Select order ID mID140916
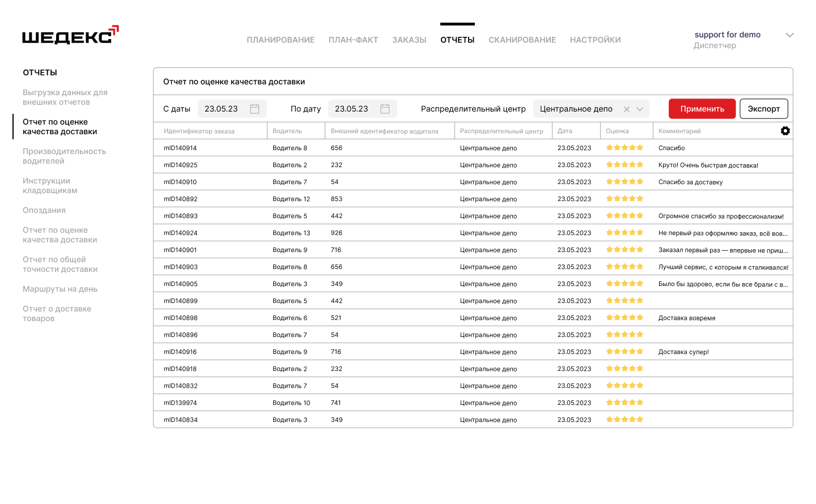Screen dimensions: 816x504 pyautogui.click(x=180, y=352)
